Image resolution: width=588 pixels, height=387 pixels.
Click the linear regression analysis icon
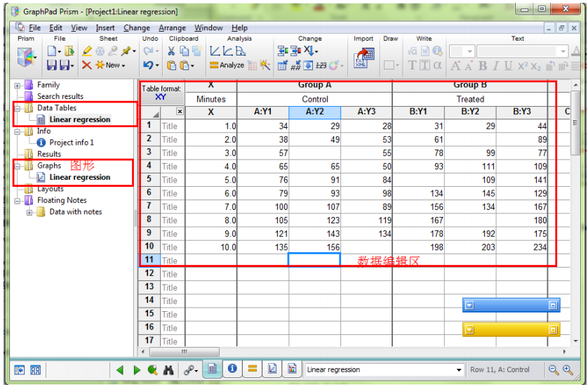point(215,51)
